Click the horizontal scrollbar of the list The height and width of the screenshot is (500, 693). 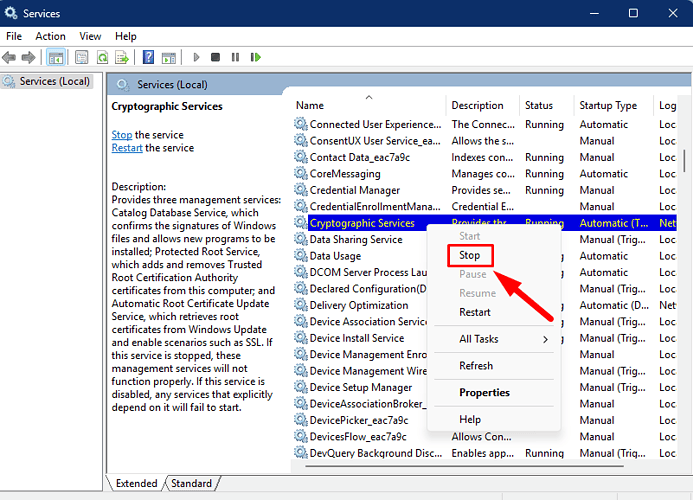(x=464, y=466)
